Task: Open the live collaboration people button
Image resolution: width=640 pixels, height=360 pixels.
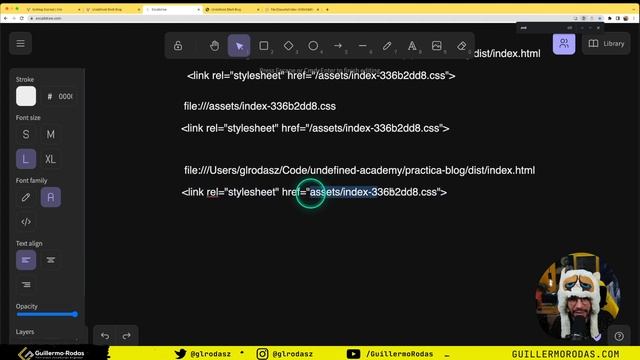Action: [564, 43]
